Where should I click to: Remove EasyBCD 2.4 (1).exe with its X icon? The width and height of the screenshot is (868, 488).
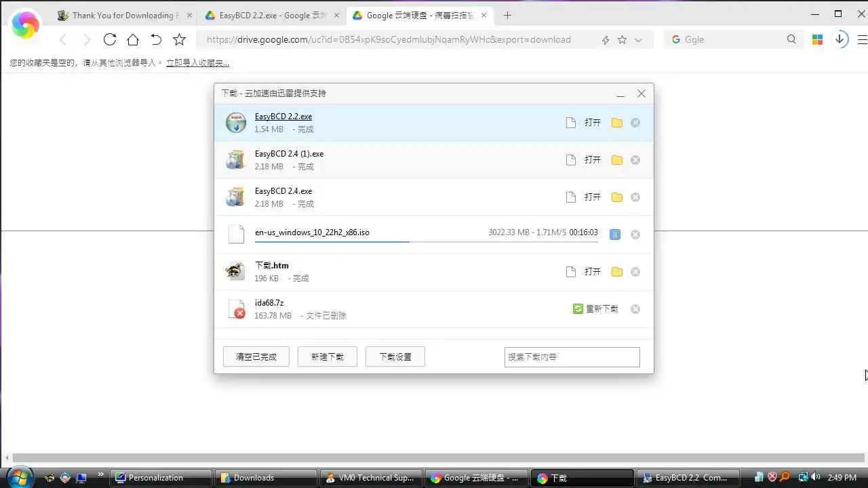(635, 160)
